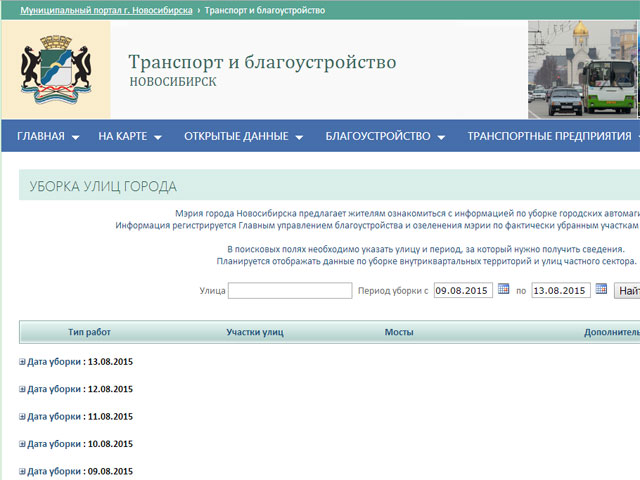Open the ТРАНСПОРТНЫЕ ПРЕДПРИЯТИЯ dropdown menu
Screen dimensions: 640x480
click(x=553, y=136)
